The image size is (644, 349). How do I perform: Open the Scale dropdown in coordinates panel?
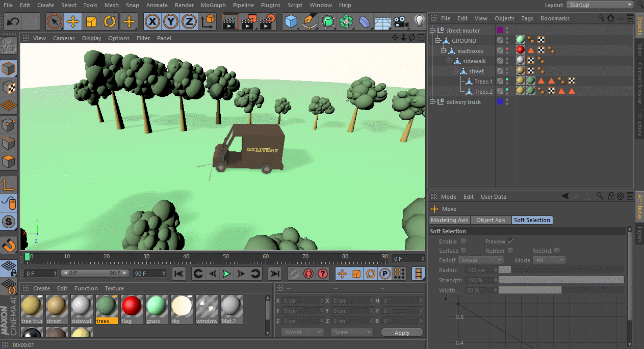coord(351,332)
